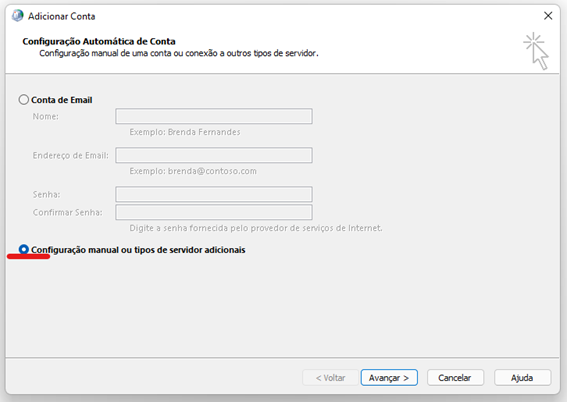Click the Digite a senha hint text

pos(256,228)
